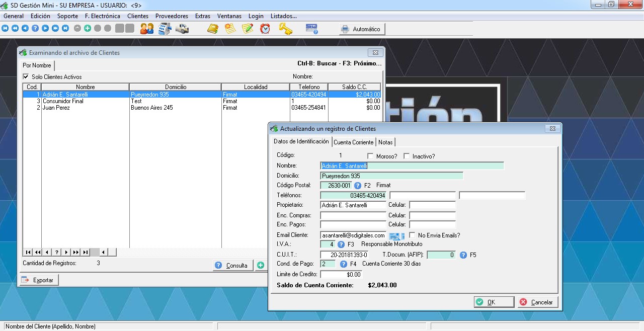Click the cash register toolbar icon
Screen dimensions: 644x331
point(165,29)
